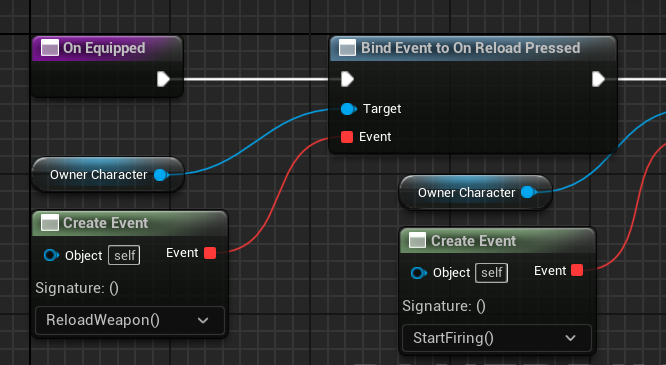Open the ReloadWeapon() signature dropdown

click(x=130, y=320)
